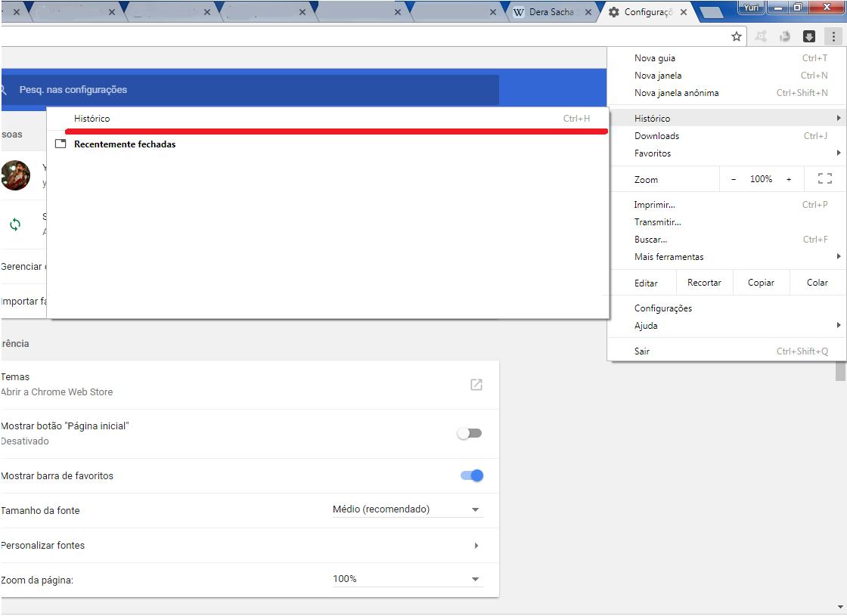Open the Tamanho da fonte dropdown
The width and height of the screenshot is (847, 616).
[406, 509]
